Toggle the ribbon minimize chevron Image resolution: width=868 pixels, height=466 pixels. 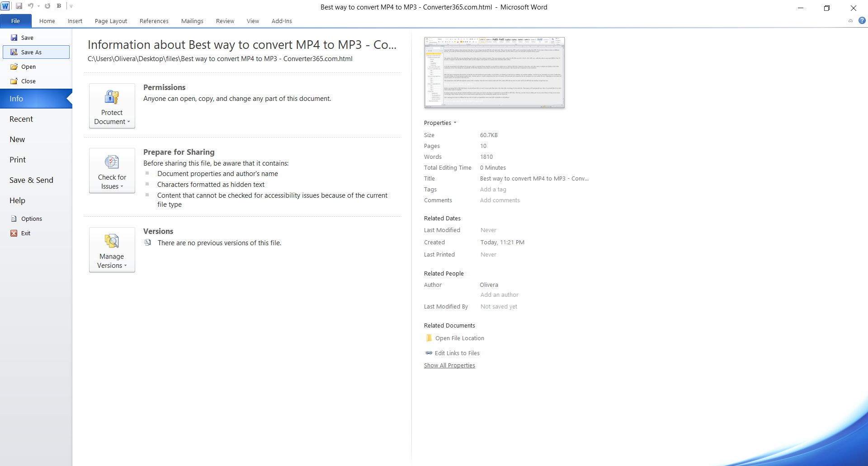point(850,21)
